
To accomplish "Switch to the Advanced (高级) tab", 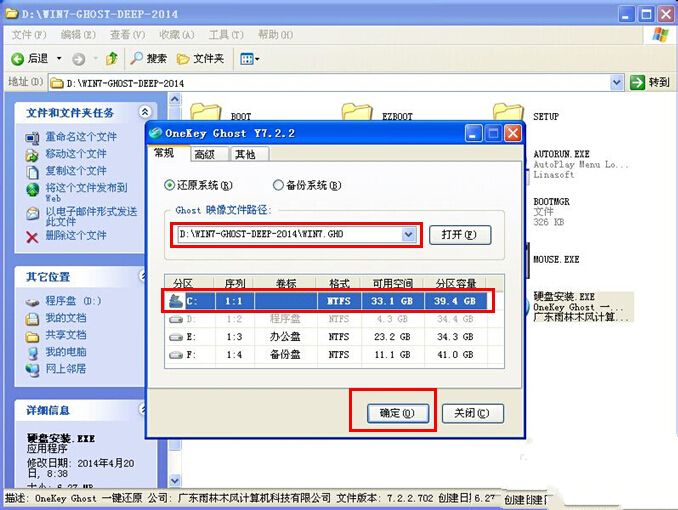I will coord(204,154).
